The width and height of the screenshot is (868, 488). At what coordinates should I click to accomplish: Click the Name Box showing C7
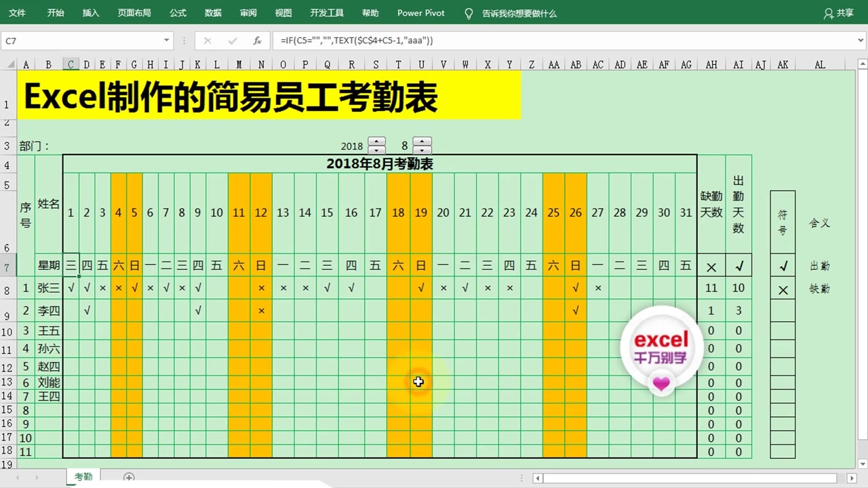click(x=81, y=41)
